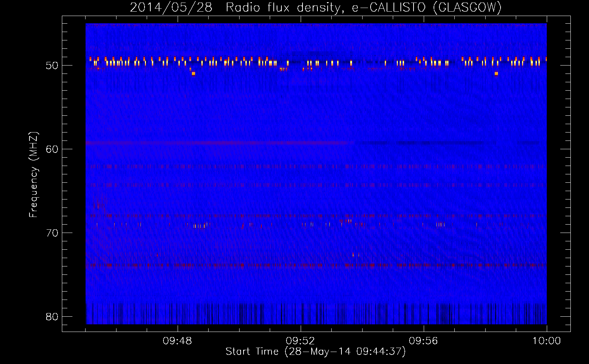Click the 70 frequency tick label
The image size is (589, 364).
coord(52,233)
